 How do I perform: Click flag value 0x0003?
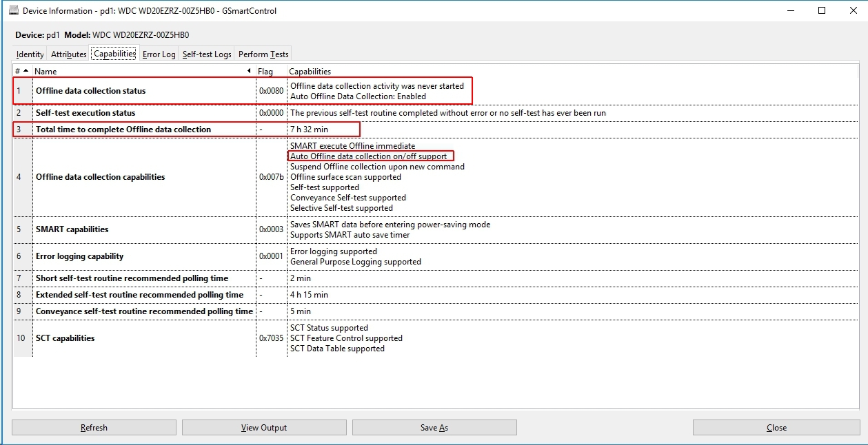click(x=271, y=229)
